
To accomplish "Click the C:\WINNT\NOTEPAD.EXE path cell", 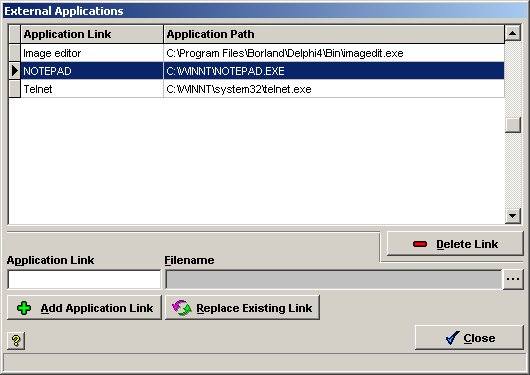I will 334,71.
